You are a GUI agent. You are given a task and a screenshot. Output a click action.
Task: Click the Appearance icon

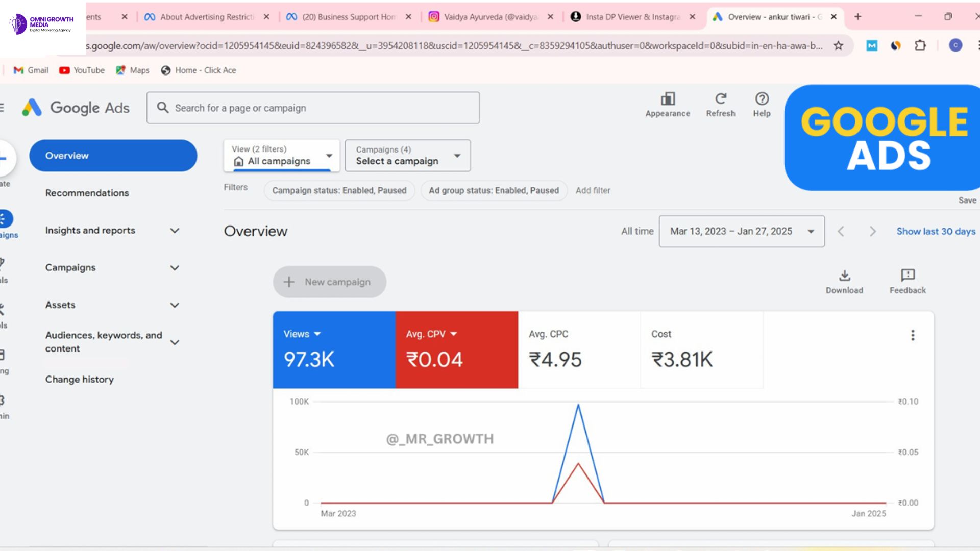click(x=667, y=99)
